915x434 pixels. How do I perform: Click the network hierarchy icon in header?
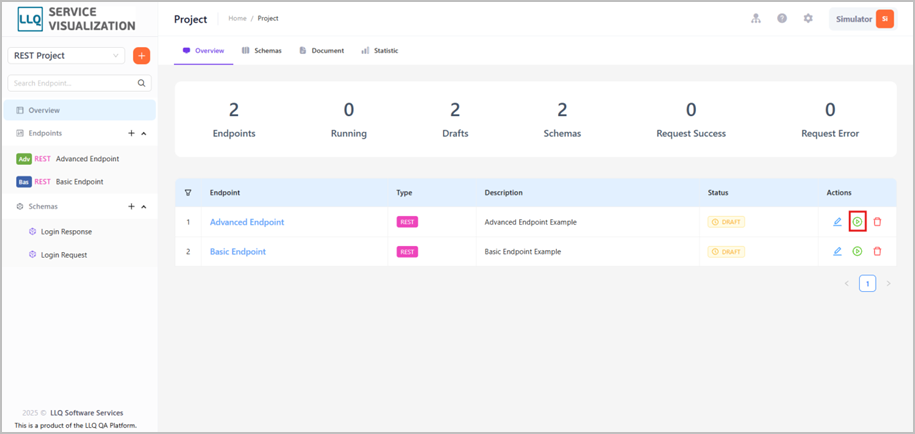(x=756, y=19)
